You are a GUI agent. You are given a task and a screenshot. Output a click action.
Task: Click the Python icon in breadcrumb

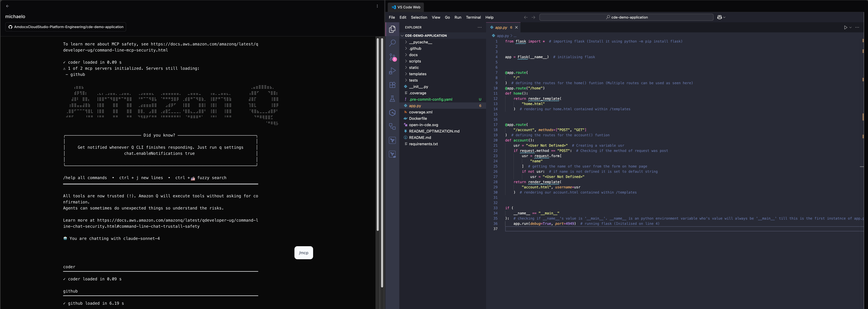pyautogui.click(x=493, y=36)
